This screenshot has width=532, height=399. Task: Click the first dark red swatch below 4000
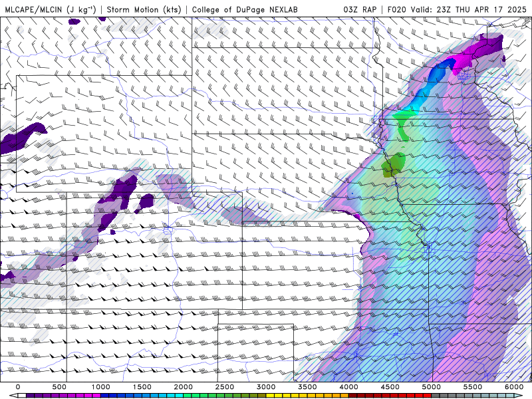point(353,396)
